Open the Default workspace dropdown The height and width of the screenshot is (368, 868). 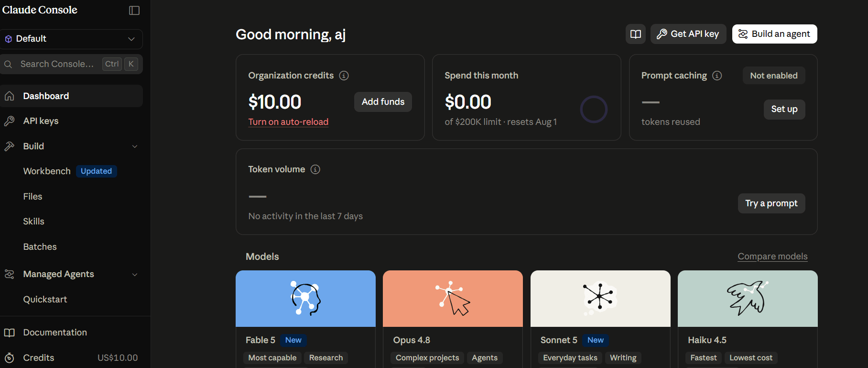click(71, 39)
